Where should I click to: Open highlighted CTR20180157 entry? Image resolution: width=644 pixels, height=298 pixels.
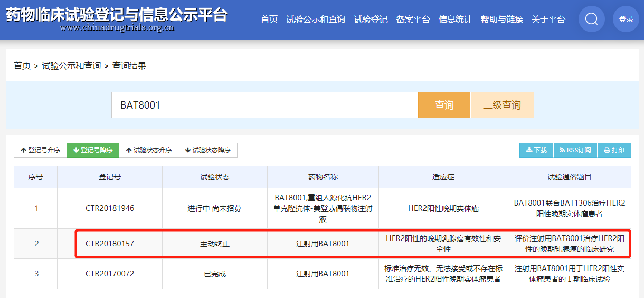click(x=110, y=244)
